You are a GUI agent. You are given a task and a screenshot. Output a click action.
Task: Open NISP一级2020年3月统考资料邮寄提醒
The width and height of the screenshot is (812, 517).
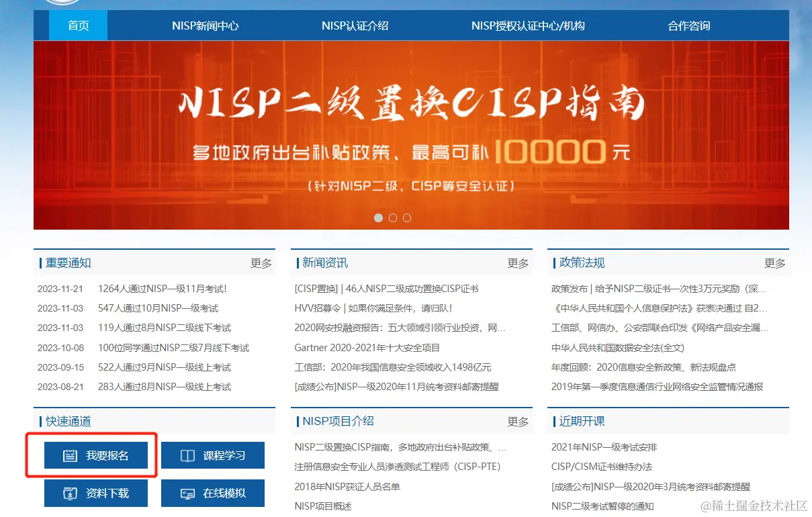(651, 486)
